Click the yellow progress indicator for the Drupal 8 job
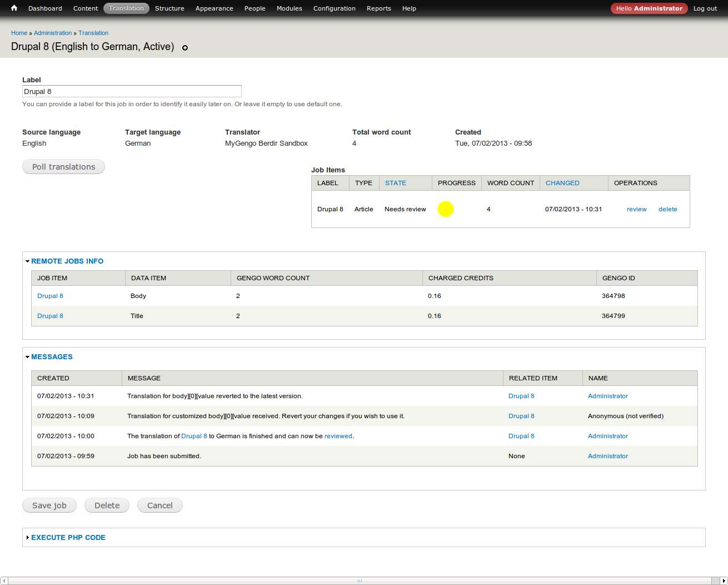The width and height of the screenshot is (728, 585). click(446, 209)
